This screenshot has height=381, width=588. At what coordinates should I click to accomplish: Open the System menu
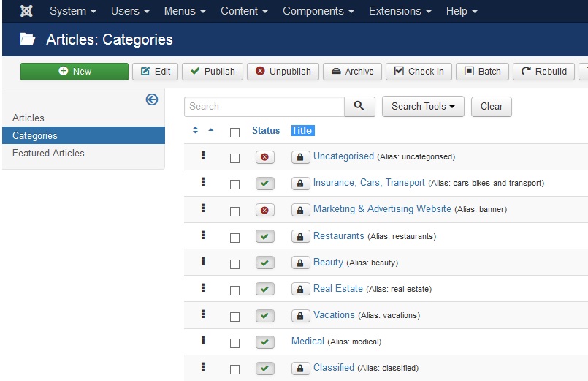click(x=73, y=11)
